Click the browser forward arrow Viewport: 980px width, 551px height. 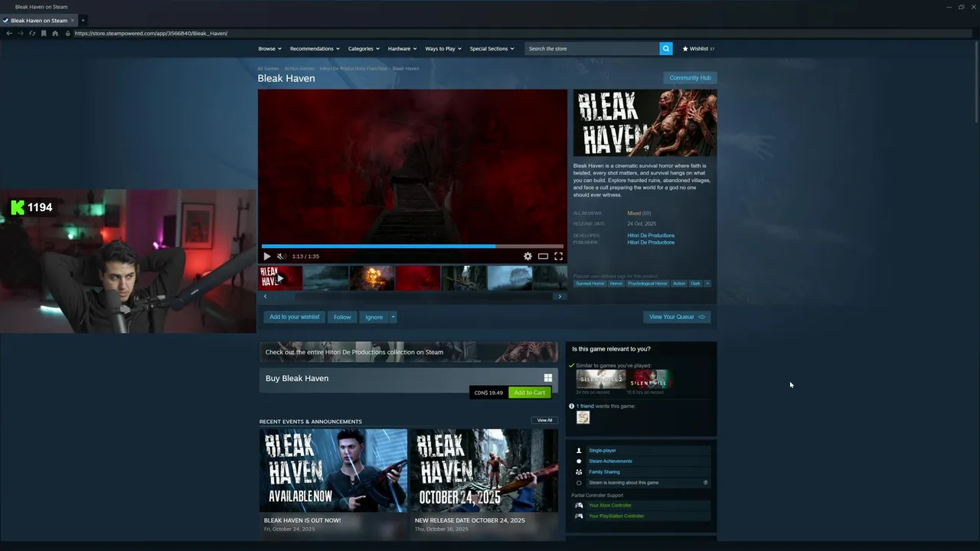click(x=20, y=34)
